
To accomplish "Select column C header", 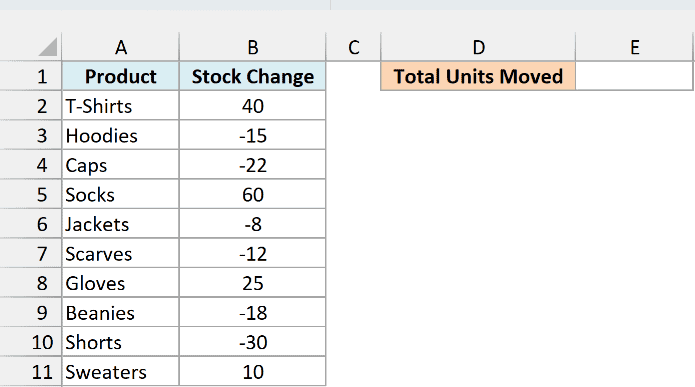I will tap(353, 47).
